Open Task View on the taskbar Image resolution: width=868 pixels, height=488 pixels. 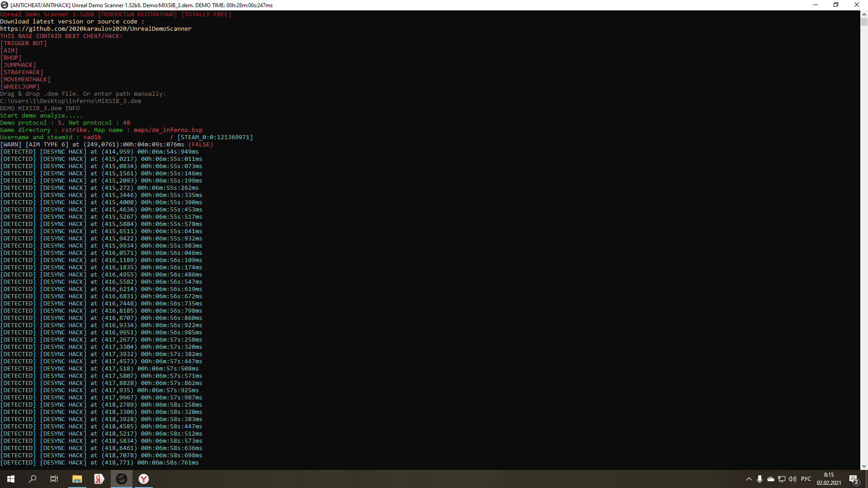coord(54,479)
